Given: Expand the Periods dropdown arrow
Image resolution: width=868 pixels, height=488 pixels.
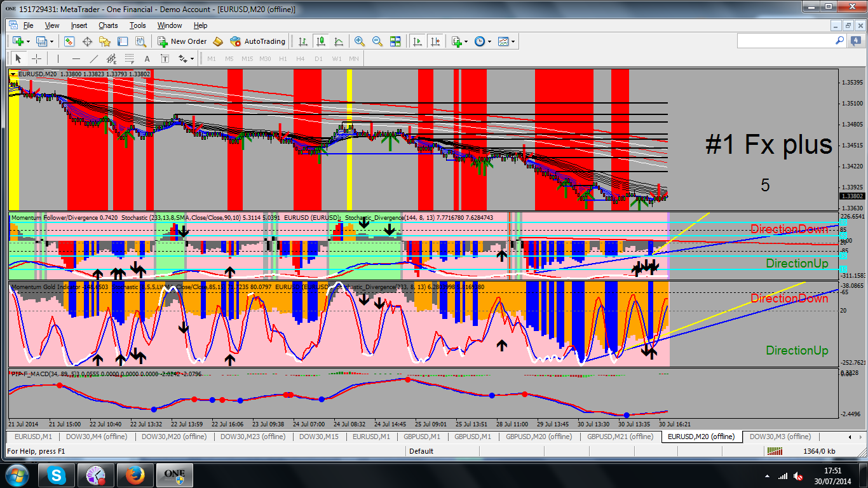Looking at the screenshot, I should click(489, 41).
